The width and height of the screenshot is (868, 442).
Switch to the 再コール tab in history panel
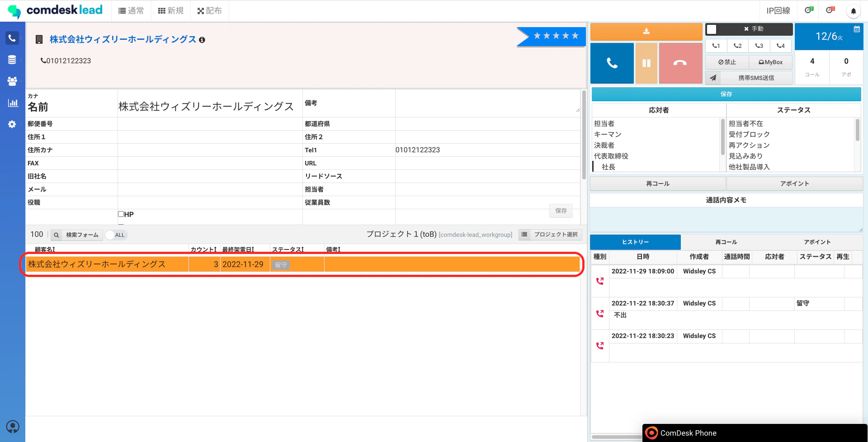(x=726, y=242)
